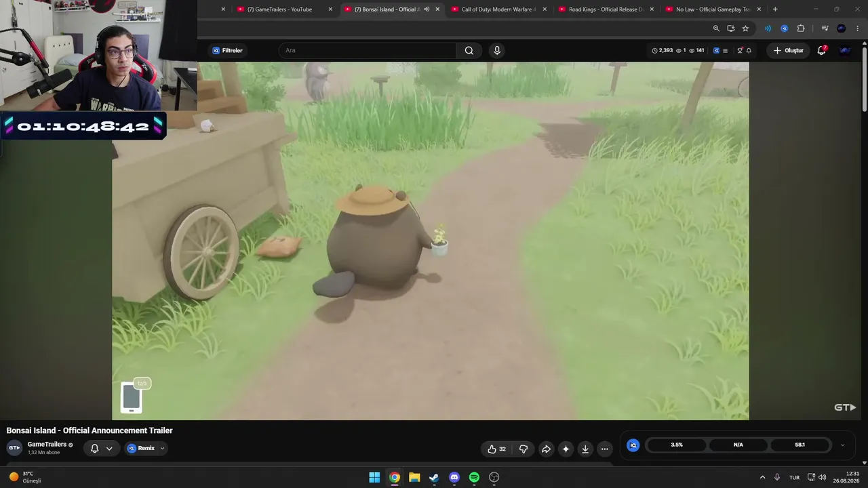Image resolution: width=868 pixels, height=488 pixels.
Task: Close the No Law tab
Action: pyautogui.click(x=759, y=9)
